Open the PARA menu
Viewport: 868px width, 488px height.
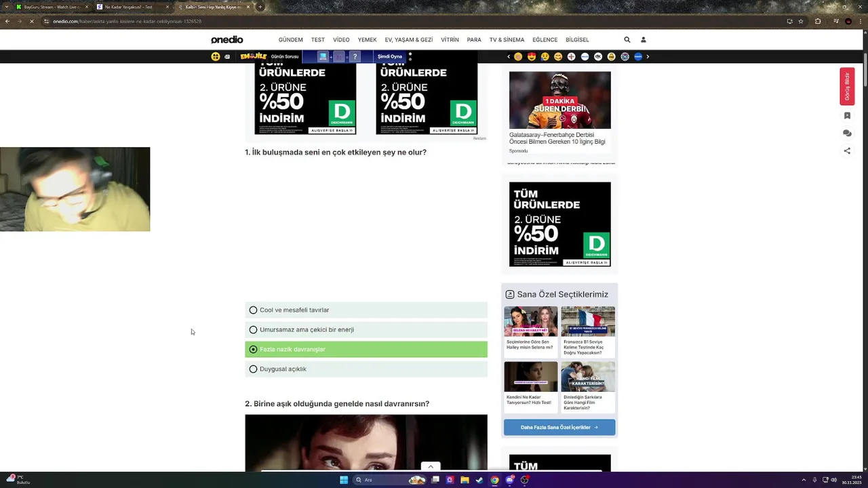point(474,40)
